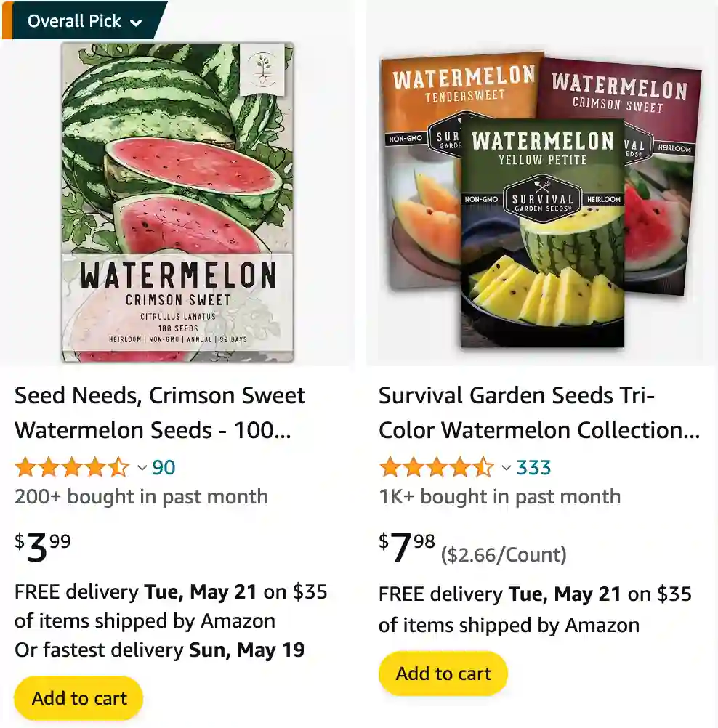Open the Survival Garden Seeds Tri-Color title link
The width and height of the screenshot is (718, 728).
[x=538, y=413]
